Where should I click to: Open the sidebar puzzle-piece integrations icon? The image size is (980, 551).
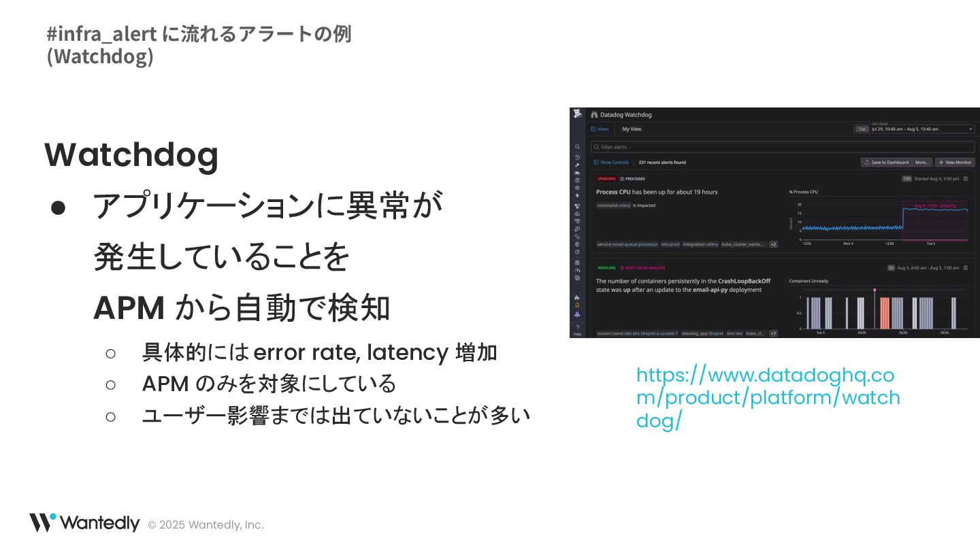tap(577, 297)
